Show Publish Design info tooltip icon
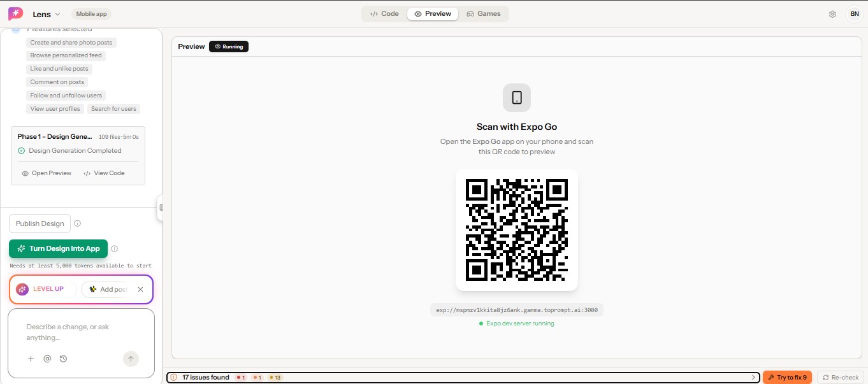868x384 pixels. click(78, 224)
